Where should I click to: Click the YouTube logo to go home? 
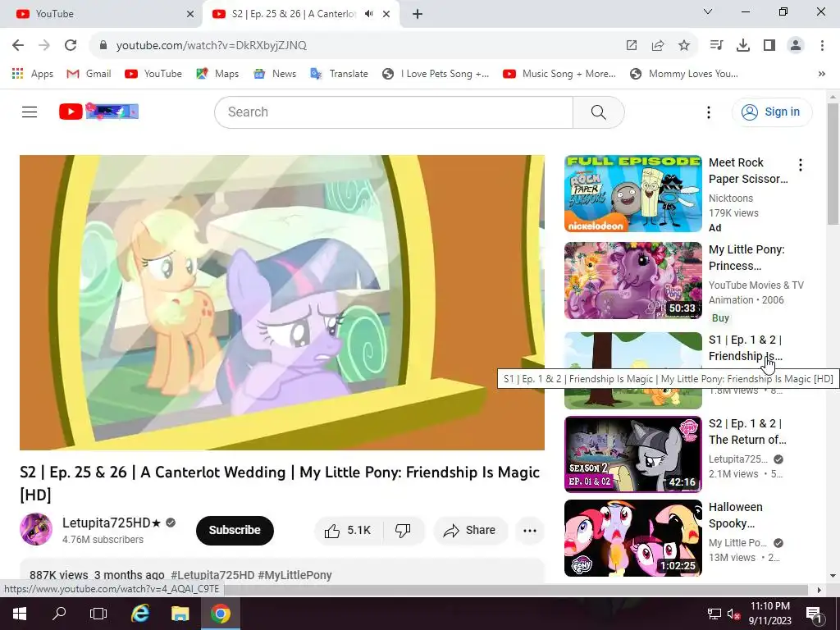[x=98, y=112]
